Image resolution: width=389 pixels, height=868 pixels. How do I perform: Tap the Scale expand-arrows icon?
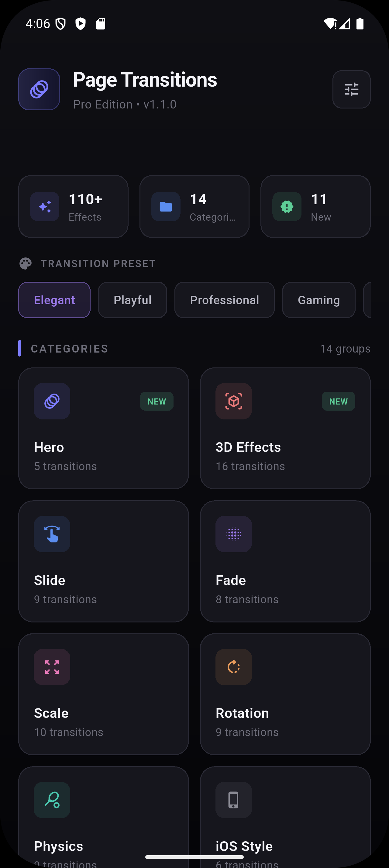(52, 667)
